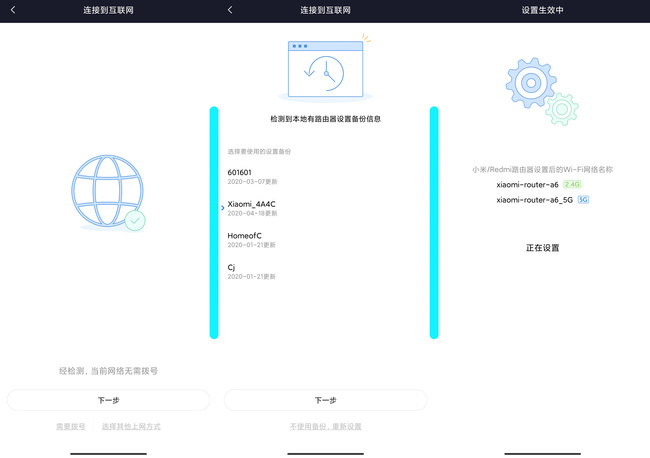Click the 2.4G band badge
The image size is (650, 458).
(572, 185)
